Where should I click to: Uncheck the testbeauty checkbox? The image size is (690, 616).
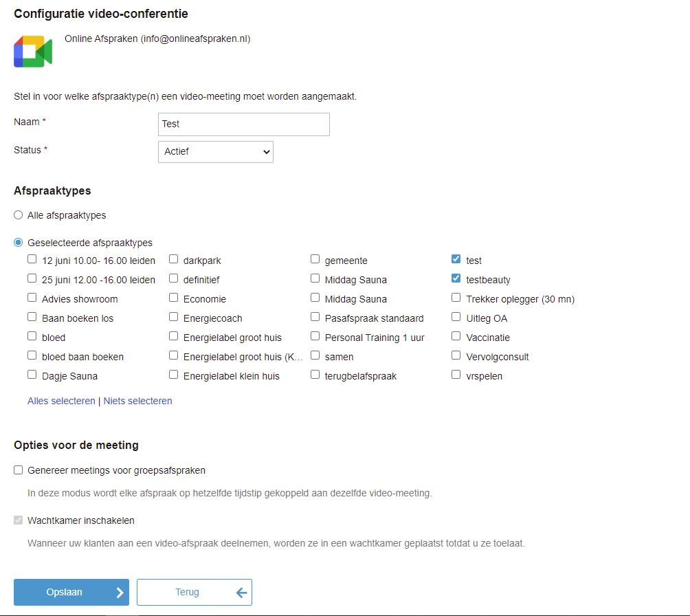456,279
